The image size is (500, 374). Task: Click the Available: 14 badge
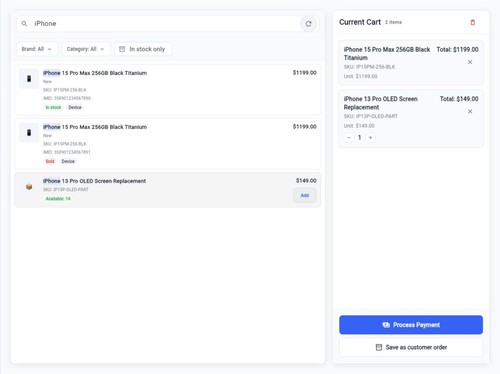(x=58, y=199)
